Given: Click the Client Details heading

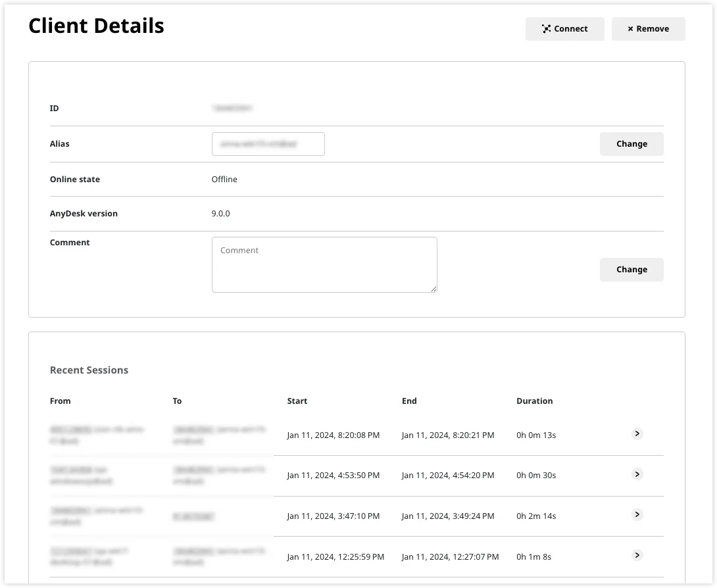Looking at the screenshot, I should (x=97, y=26).
